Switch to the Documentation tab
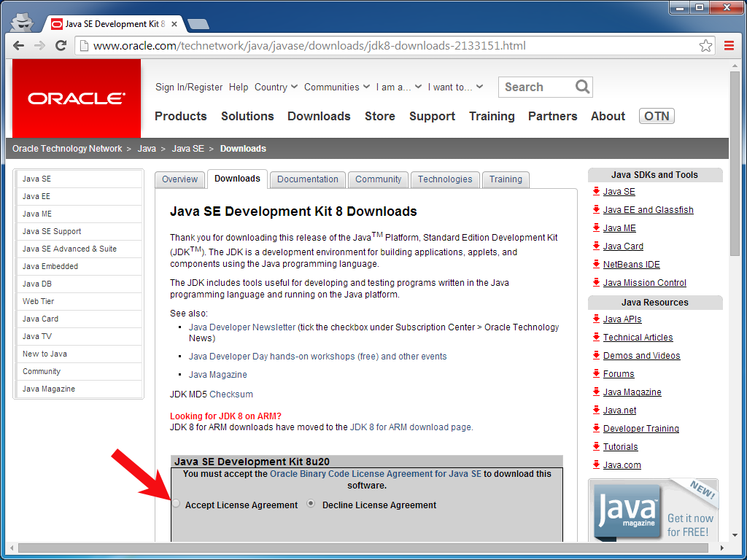The width and height of the screenshot is (747, 560). click(x=308, y=179)
